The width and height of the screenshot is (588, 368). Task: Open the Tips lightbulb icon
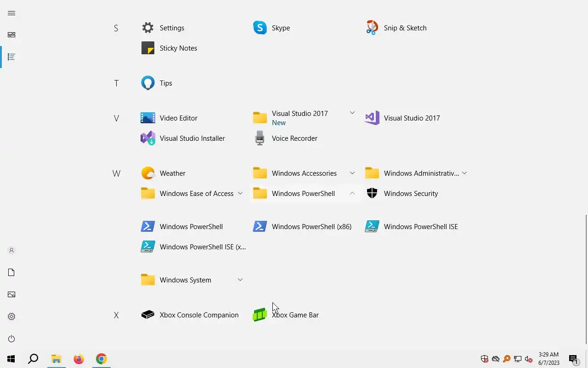148,83
